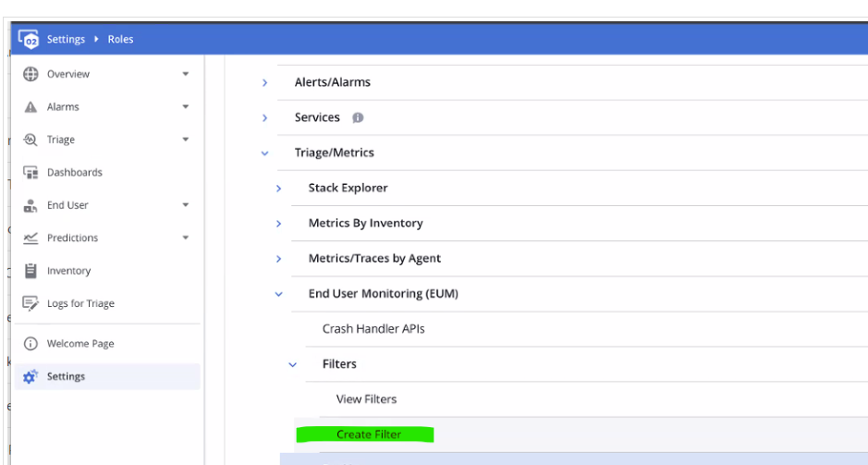Expand the Triage sidebar dropdown arrow
The width and height of the screenshot is (868, 465).
point(186,139)
